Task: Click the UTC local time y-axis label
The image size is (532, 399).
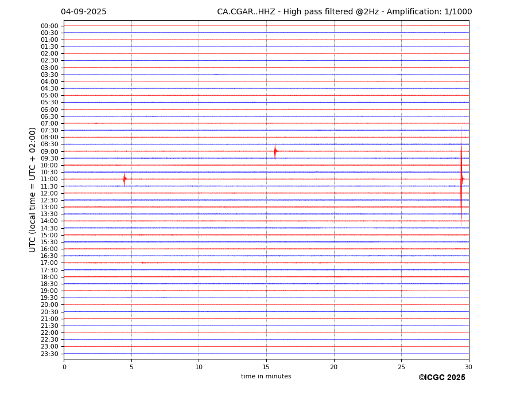Action: pyautogui.click(x=32, y=190)
